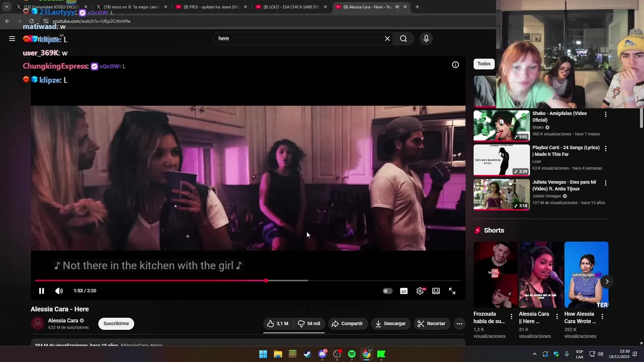
Task: Open Alessia Cara channel name link
Action: point(63,321)
